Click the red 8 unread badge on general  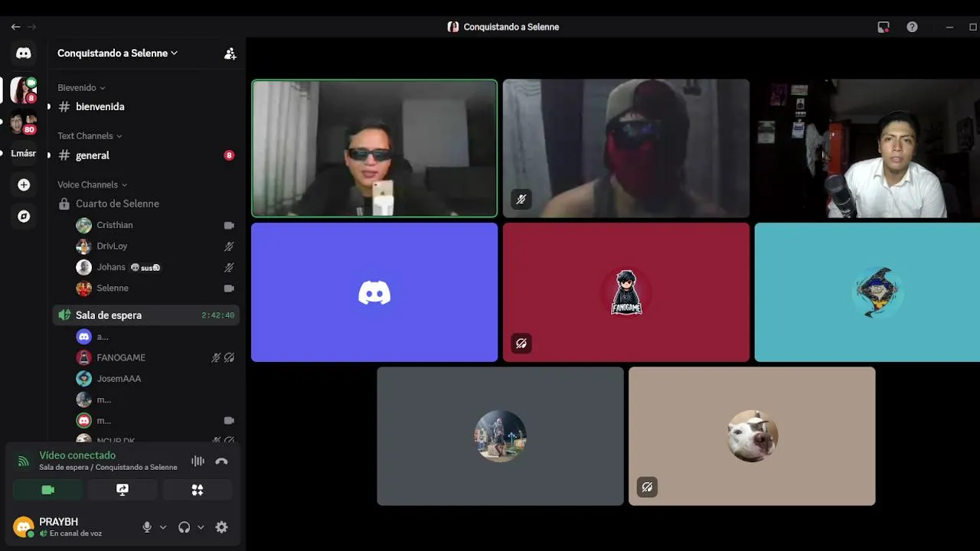coord(229,155)
